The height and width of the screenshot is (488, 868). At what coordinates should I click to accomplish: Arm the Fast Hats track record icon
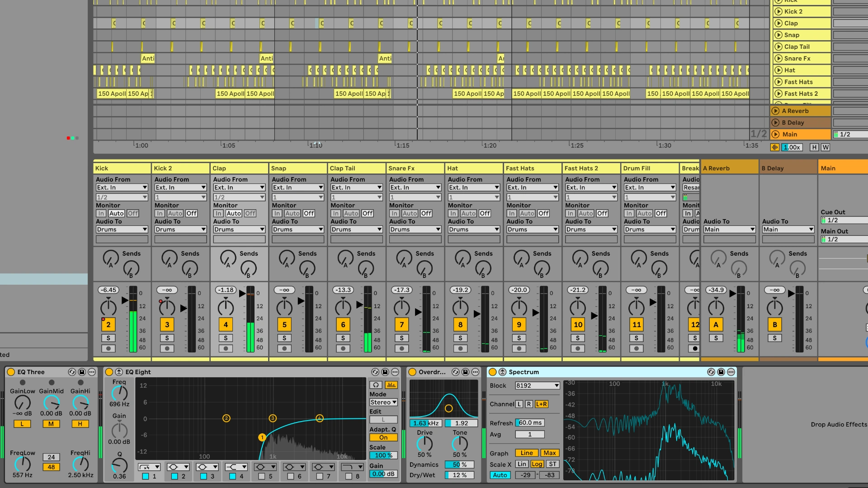(x=519, y=348)
